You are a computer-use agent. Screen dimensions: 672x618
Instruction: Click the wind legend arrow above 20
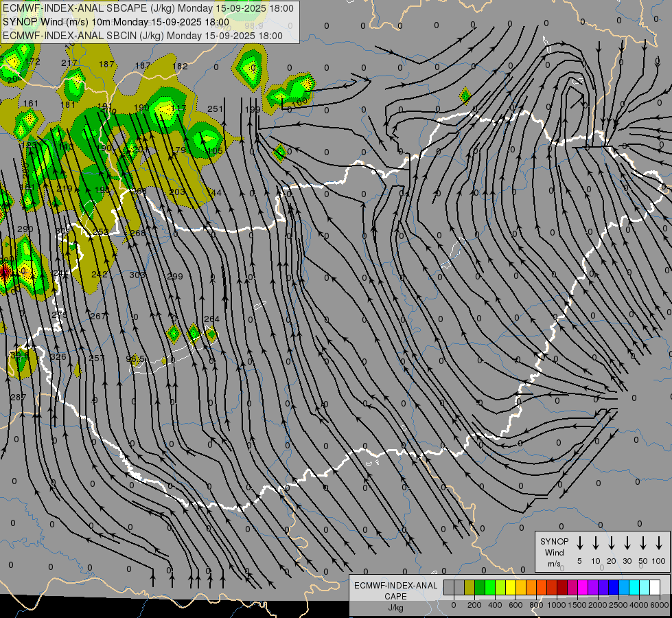[x=611, y=543]
